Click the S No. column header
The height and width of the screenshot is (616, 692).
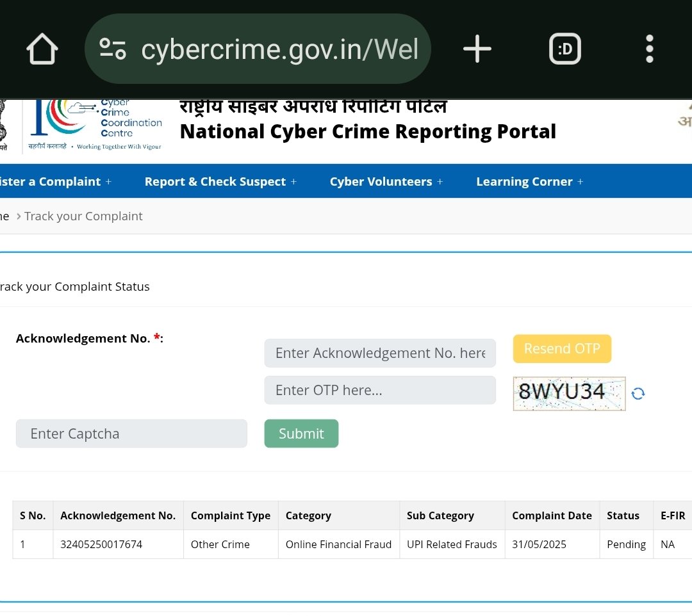click(33, 515)
